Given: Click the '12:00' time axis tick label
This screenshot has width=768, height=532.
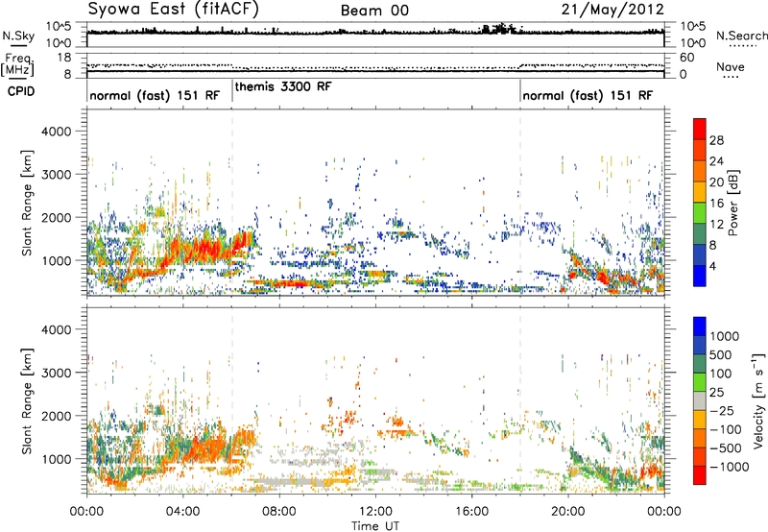Looking at the screenshot, I should [375, 512].
